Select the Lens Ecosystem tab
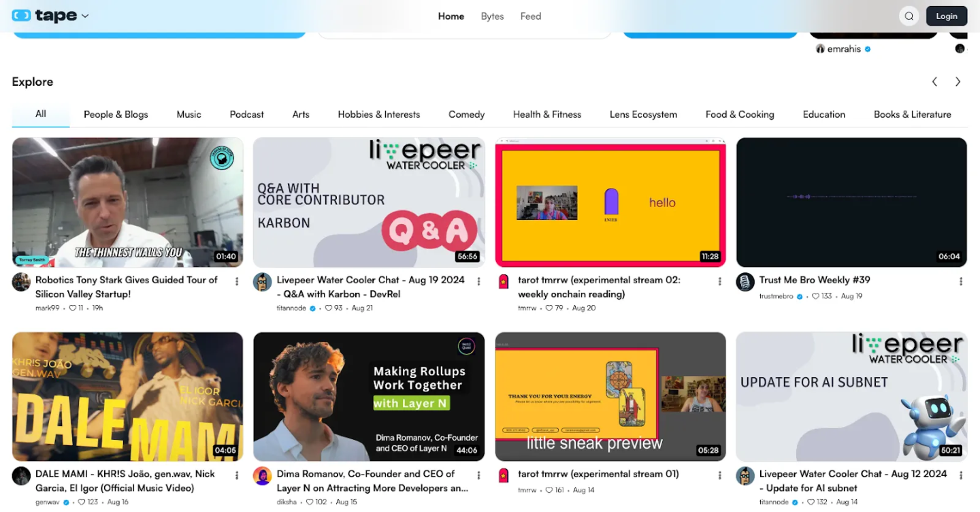Screen dimensions: 980x512 [x=644, y=114]
